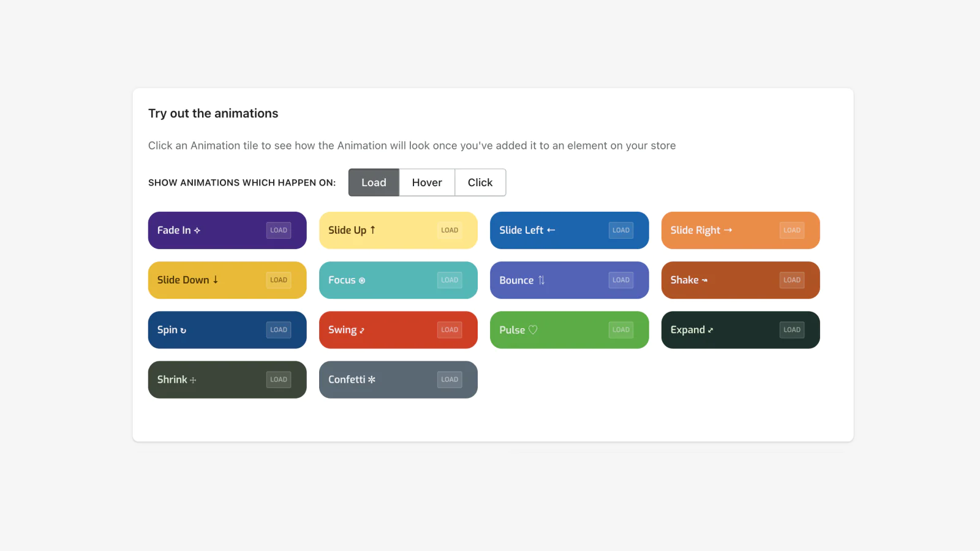Click the rotate icon beside Spin
980x551 pixels.
183,331
